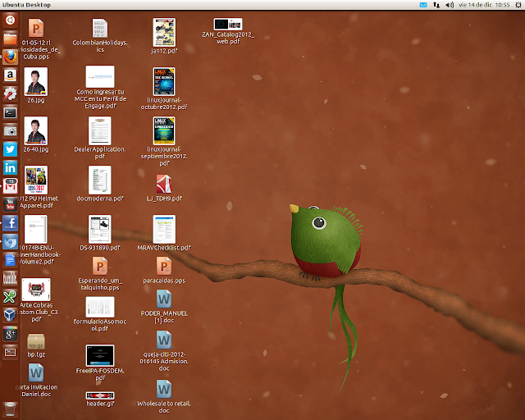
Task: Select the 26.jpg photo thumbnail
Action: 36,85
